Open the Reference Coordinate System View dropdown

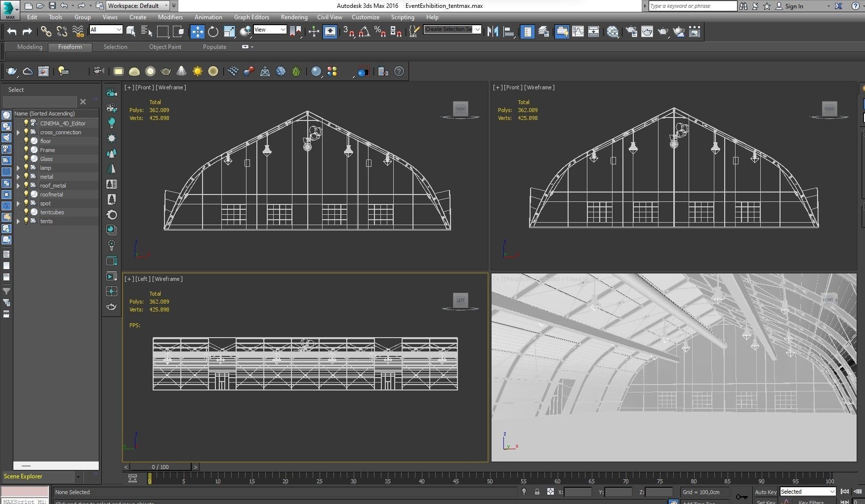click(270, 30)
